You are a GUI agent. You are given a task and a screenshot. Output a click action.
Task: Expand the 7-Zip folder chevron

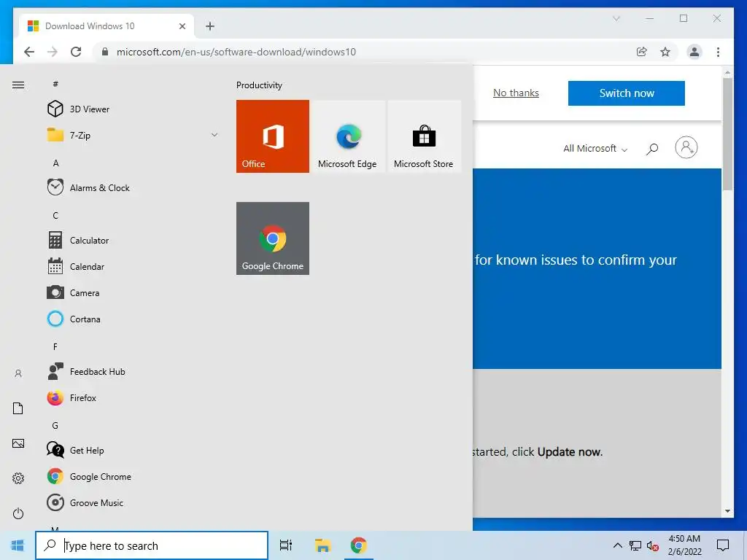pyautogui.click(x=214, y=135)
